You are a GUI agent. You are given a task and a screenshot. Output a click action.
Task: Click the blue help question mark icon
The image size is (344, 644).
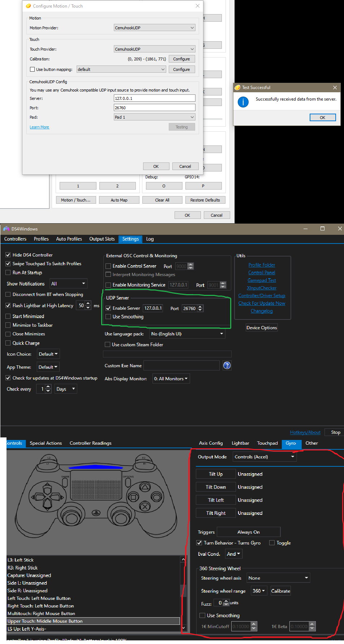click(x=227, y=365)
